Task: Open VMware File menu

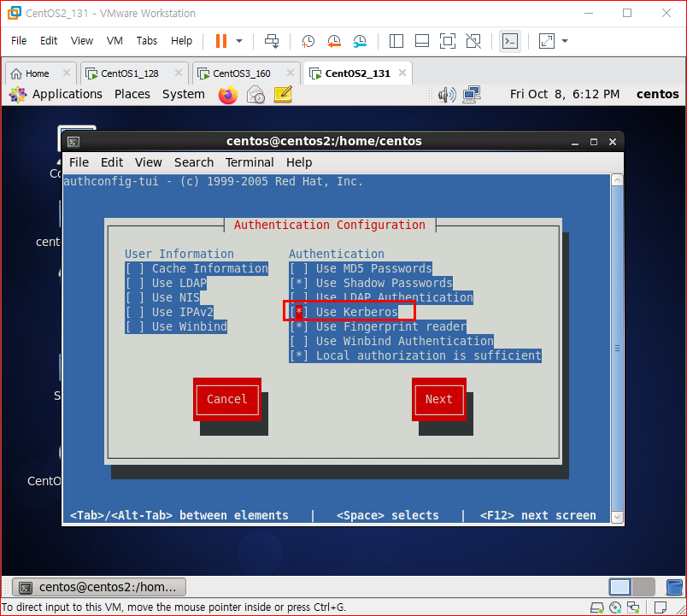Action: pyautogui.click(x=19, y=41)
